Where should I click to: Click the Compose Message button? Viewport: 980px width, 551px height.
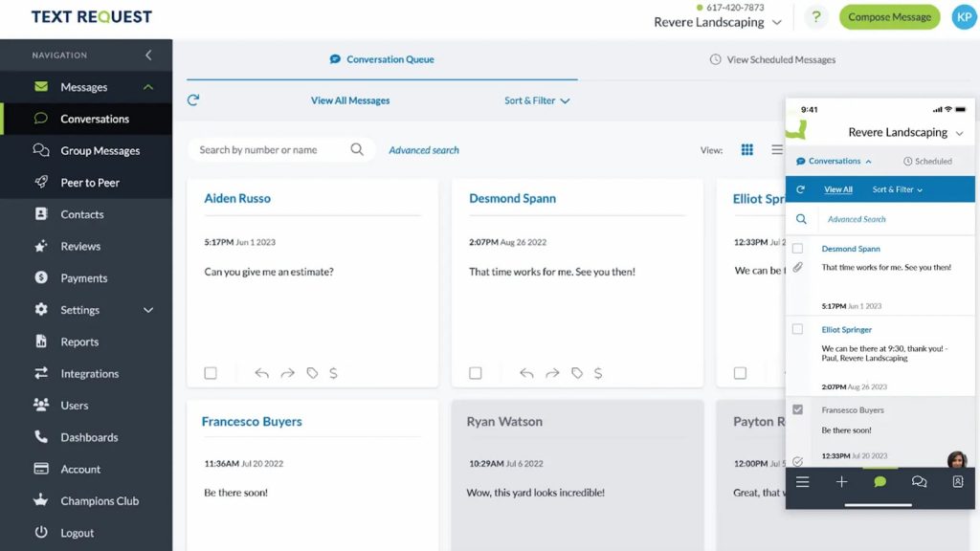[889, 17]
